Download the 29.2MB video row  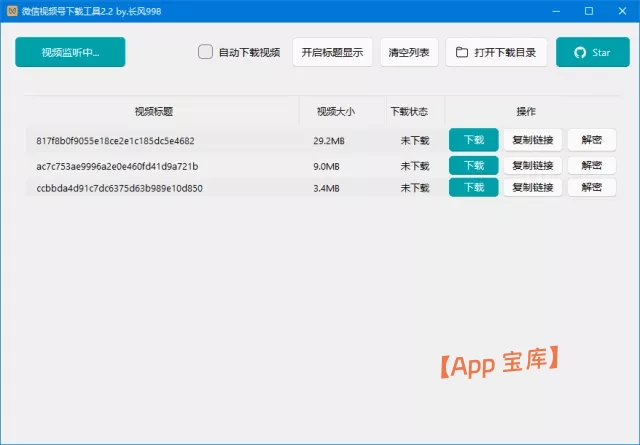pos(473,140)
